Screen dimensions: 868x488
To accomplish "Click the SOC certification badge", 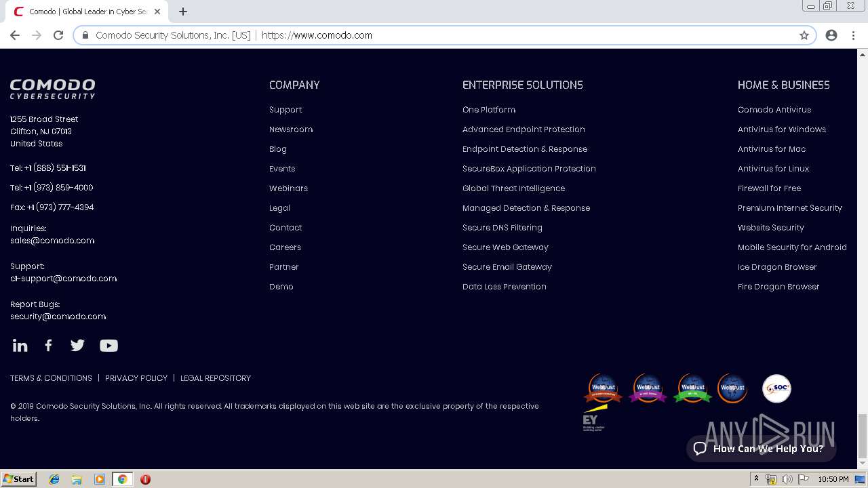I will 776,388.
